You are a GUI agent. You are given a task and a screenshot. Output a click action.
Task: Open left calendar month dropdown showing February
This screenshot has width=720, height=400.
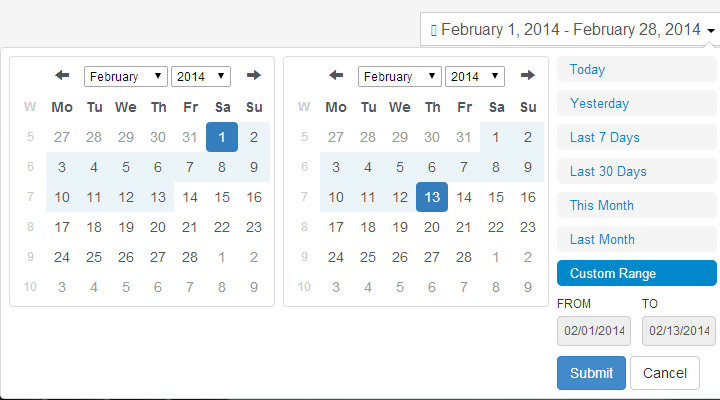click(125, 76)
